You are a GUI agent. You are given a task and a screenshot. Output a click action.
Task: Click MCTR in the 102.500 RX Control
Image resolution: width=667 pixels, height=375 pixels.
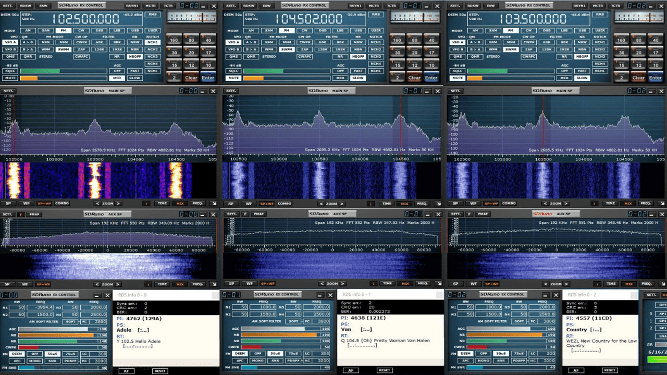point(150,6)
